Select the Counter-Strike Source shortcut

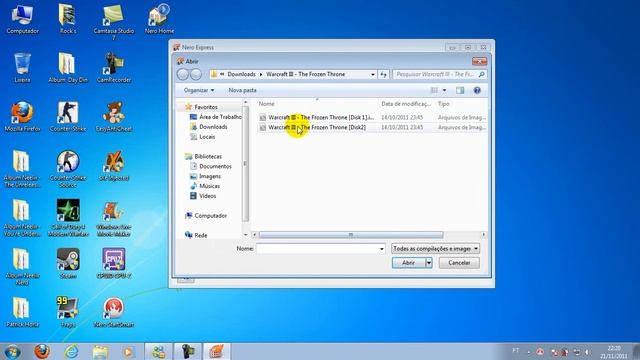pos(68,169)
